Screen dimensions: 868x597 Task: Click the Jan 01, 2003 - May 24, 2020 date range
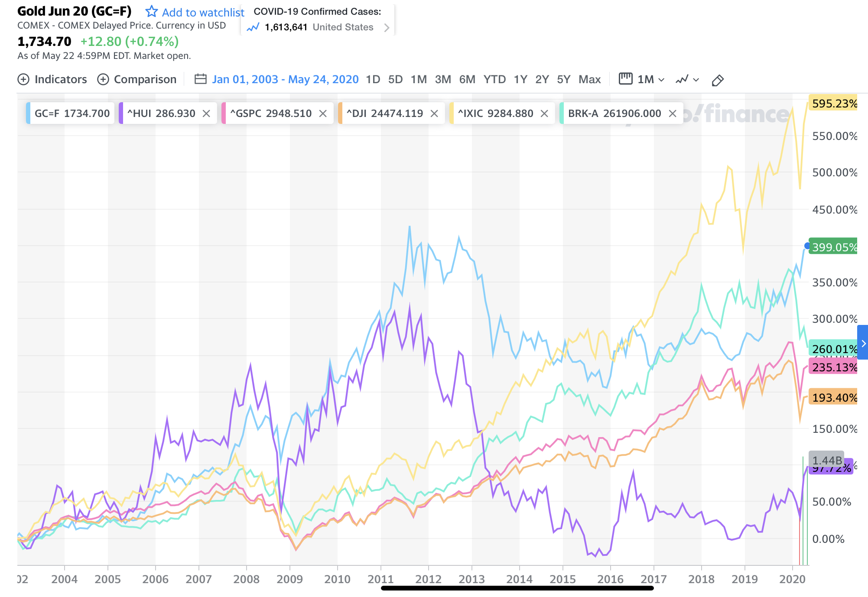coord(285,80)
